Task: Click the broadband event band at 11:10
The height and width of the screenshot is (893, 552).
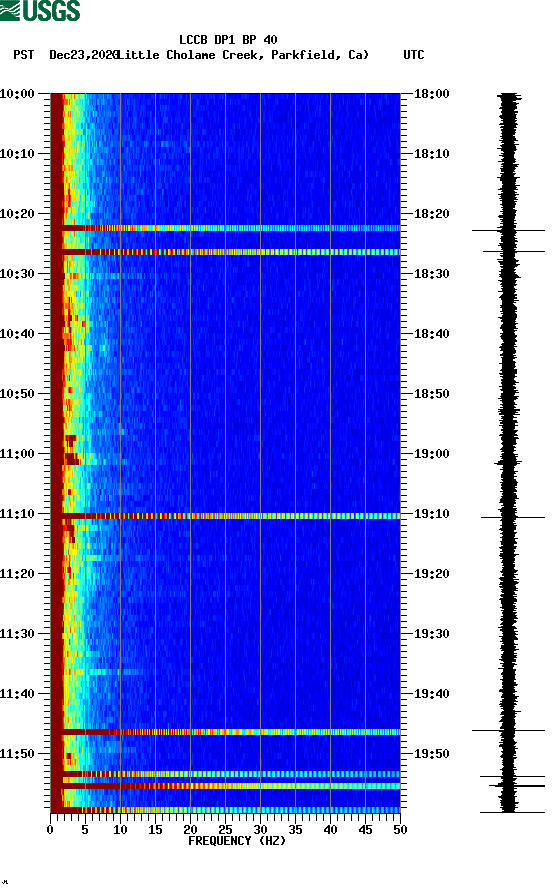Action: coord(226,516)
